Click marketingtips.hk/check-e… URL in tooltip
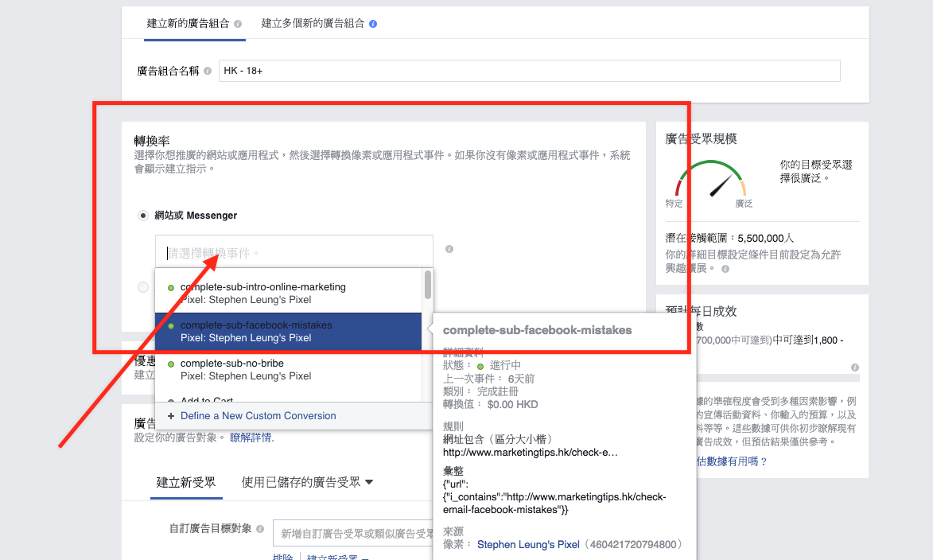 click(531, 453)
